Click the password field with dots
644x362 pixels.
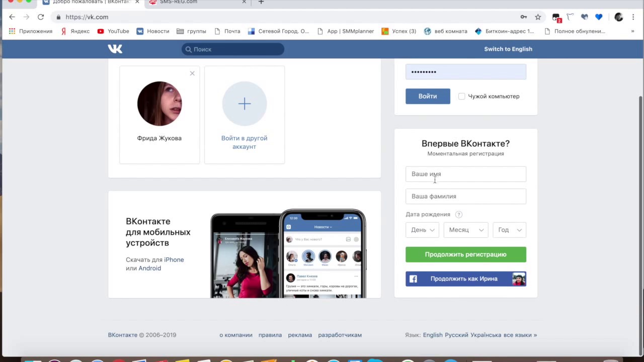pyautogui.click(x=466, y=72)
